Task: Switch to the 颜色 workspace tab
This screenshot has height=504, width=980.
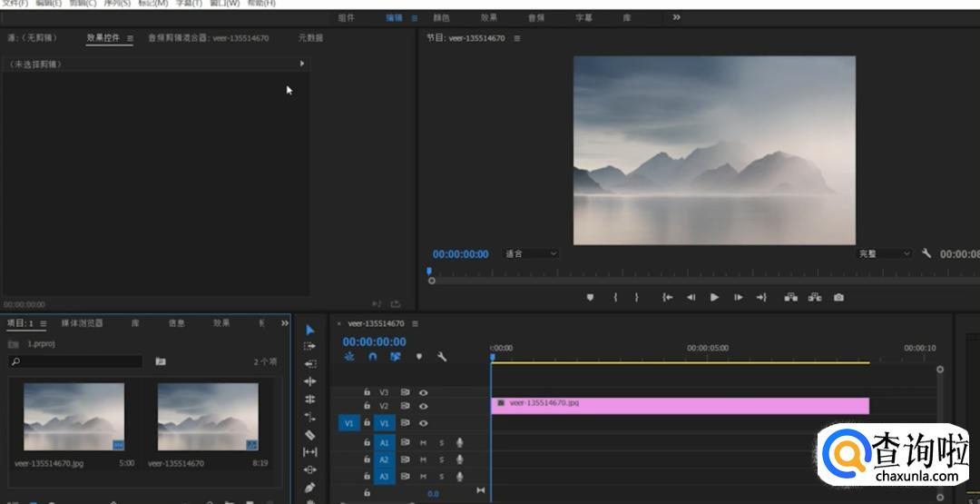Action: tap(441, 17)
